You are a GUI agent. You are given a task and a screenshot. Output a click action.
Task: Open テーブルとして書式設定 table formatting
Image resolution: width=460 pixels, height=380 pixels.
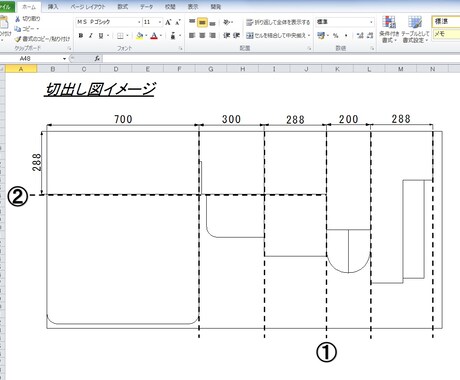point(415,29)
